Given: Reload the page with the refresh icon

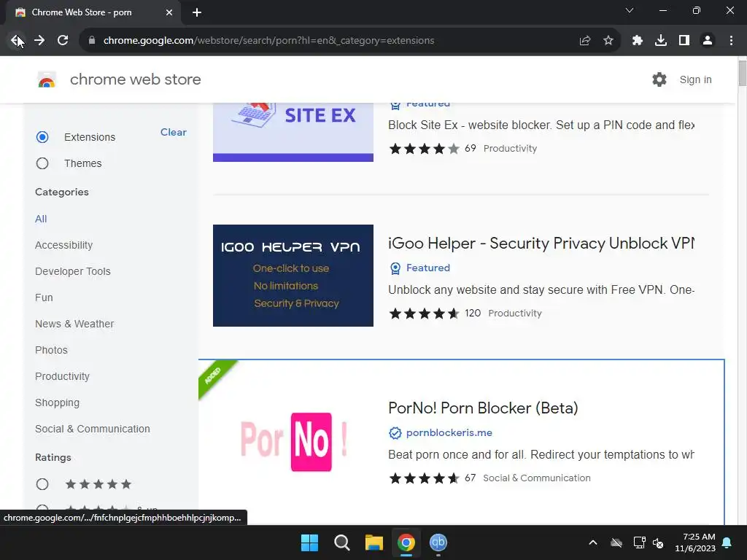Looking at the screenshot, I should pyautogui.click(x=63, y=41).
